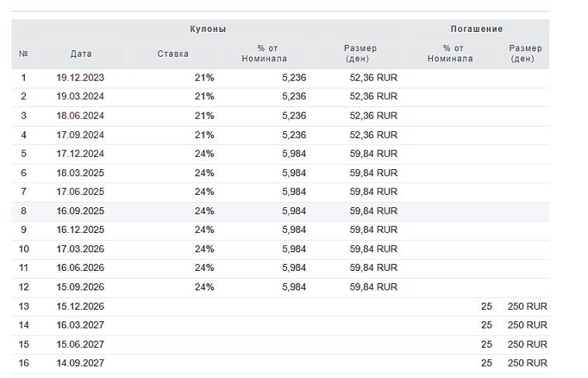Click the redemption date 15.12.2026
The image size is (588, 378).
pyautogui.click(x=80, y=306)
